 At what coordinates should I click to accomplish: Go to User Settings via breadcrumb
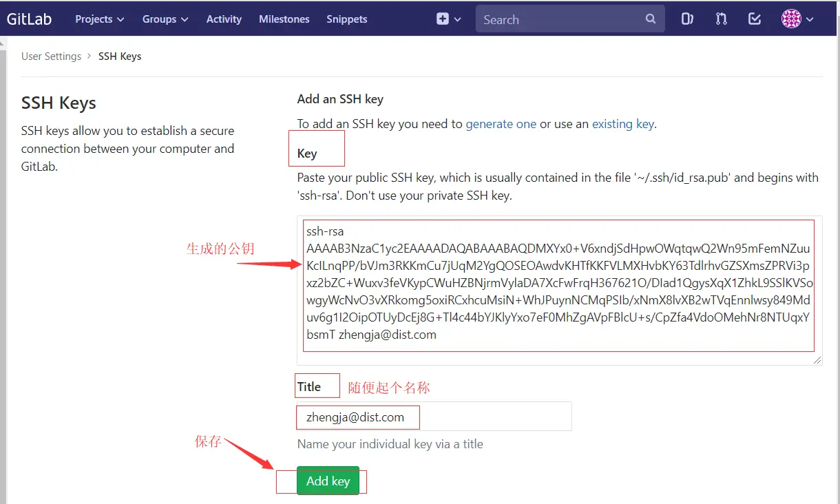pyautogui.click(x=51, y=56)
